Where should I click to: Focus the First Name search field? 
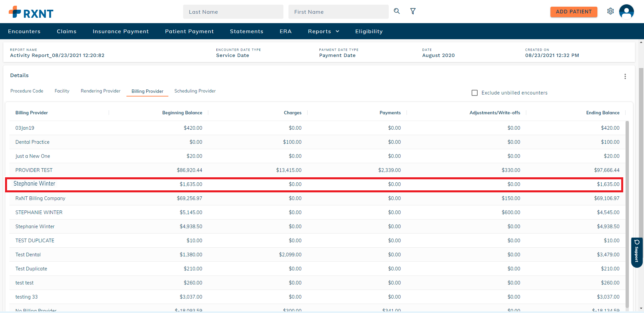[x=338, y=12]
